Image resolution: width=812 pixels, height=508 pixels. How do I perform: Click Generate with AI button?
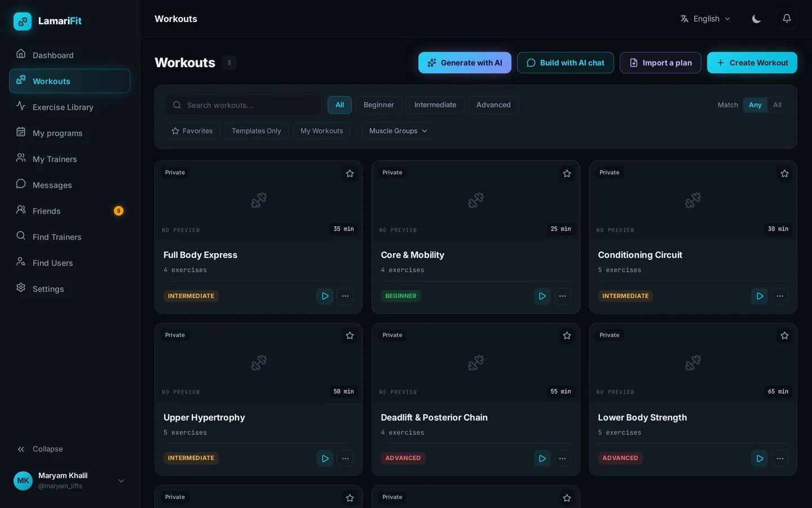pyautogui.click(x=465, y=63)
